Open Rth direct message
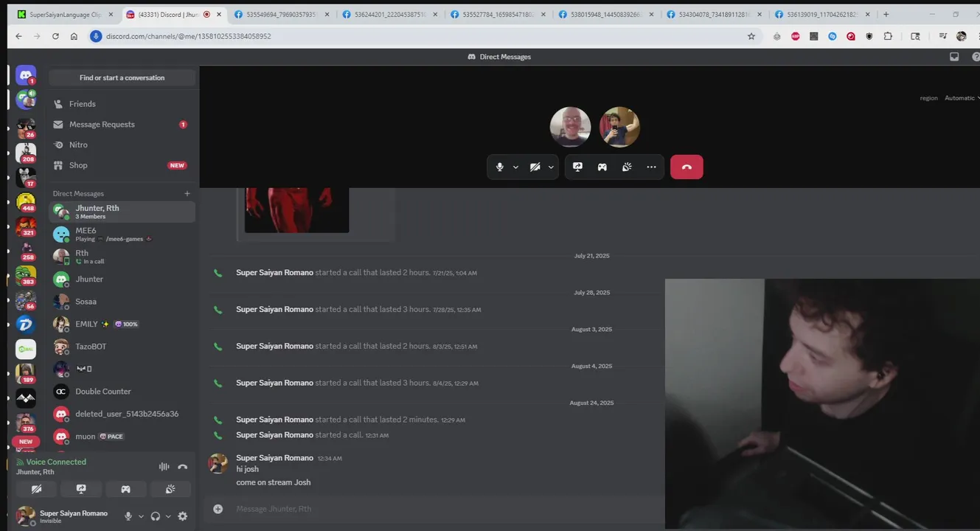 coord(122,257)
